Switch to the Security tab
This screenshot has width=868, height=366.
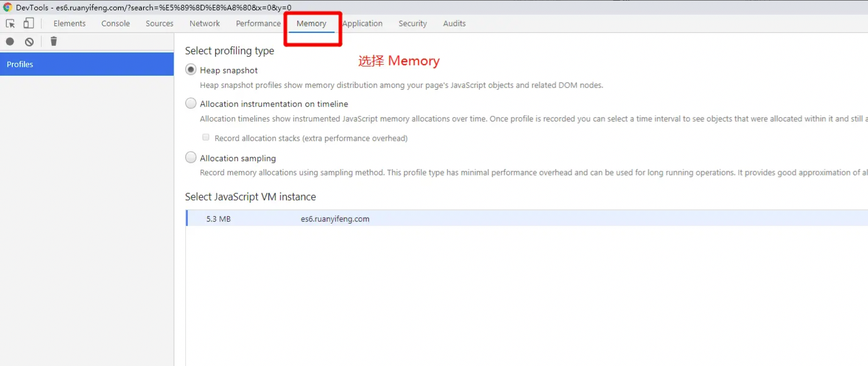(x=413, y=23)
